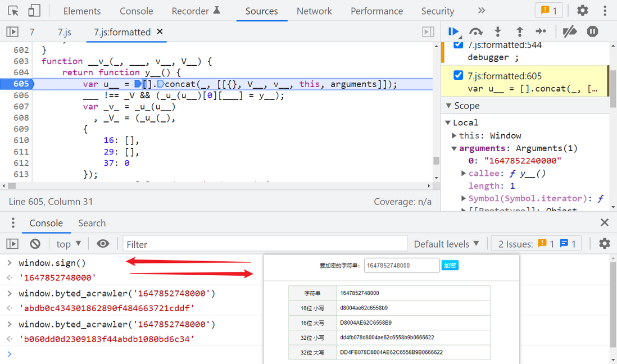This screenshot has width=617, height=364.
Task: Switch to the Network tab
Action: pos(314,11)
